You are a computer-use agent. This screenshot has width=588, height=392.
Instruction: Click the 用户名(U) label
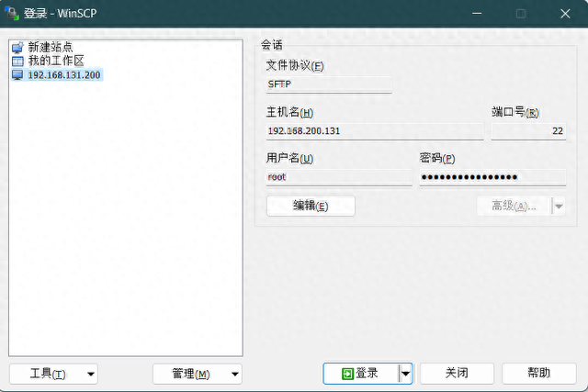(289, 158)
